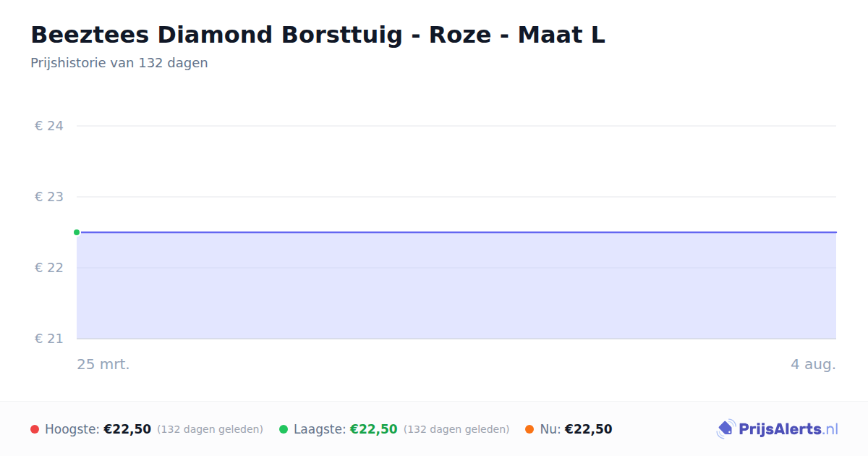Click the blue price line in chart
The height and width of the screenshot is (456, 868).
456,232
